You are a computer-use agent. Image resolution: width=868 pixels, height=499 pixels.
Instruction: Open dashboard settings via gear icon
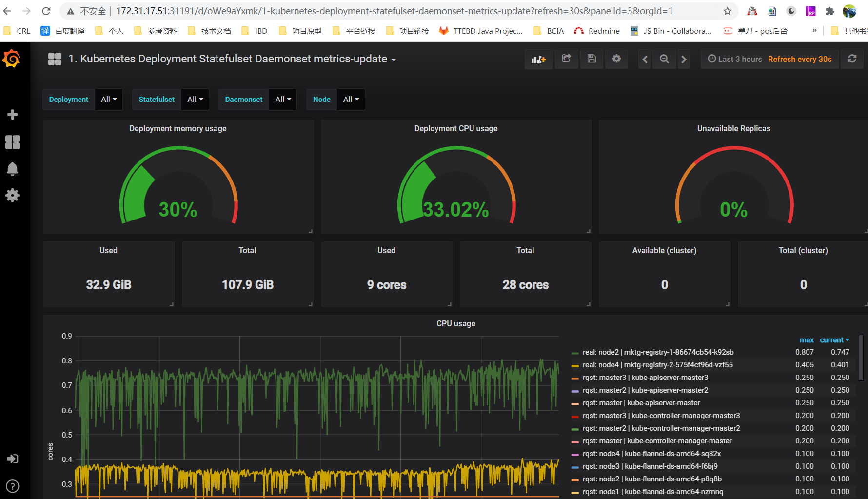point(616,59)
